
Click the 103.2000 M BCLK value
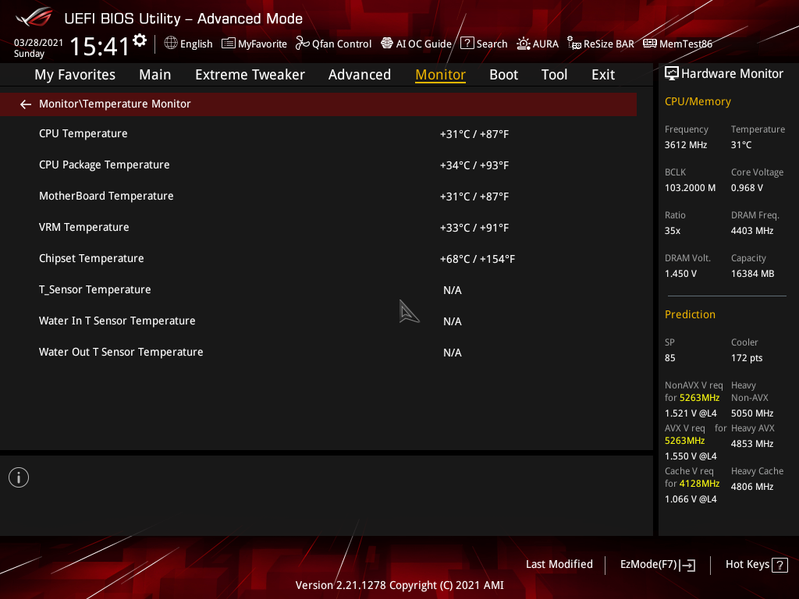[690, 188]
